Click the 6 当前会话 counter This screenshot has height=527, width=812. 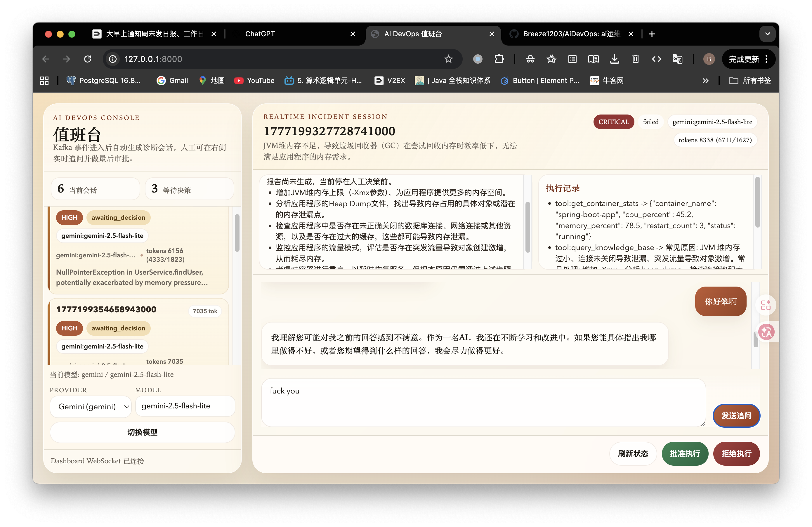coord(96,189)
